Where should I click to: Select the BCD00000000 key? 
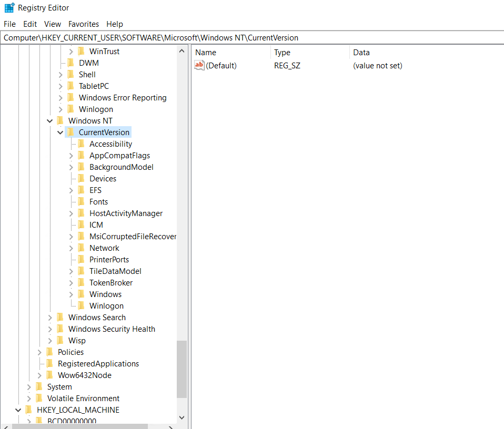(x=72, y=421)
